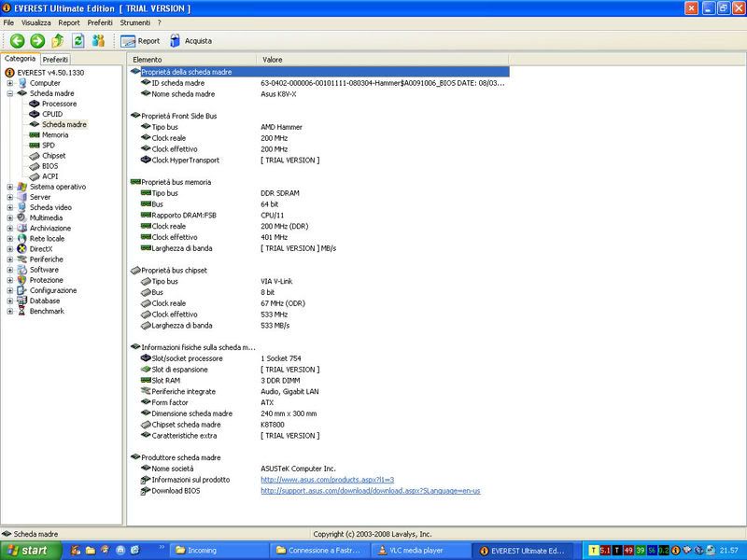Viewport: 747px width, 560px height.
Task: Click the Acquista toolbar button
Action: tap(190, 41)
